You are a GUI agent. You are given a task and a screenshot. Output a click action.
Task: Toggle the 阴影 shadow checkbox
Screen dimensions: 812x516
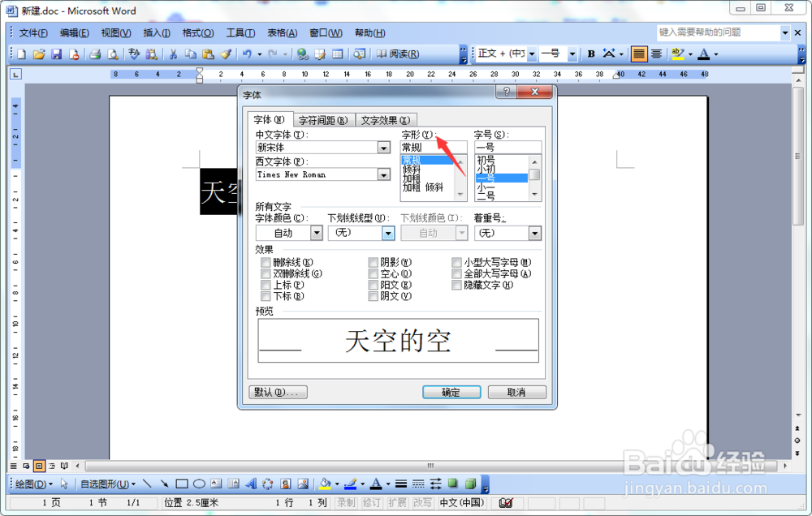click(x=374, y=262)
